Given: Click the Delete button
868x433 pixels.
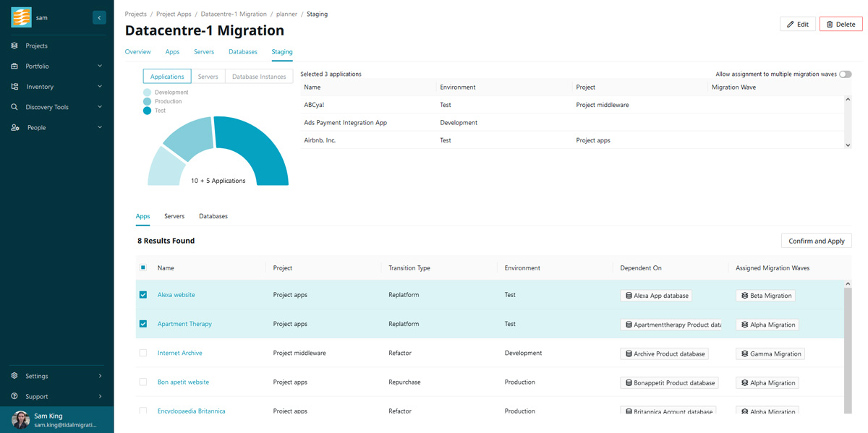Looking at the screenshot, I should click(841, 25).
